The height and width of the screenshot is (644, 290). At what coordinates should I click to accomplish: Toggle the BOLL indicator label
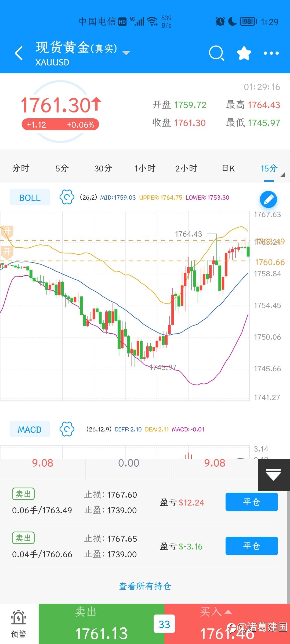coord(30,197)
